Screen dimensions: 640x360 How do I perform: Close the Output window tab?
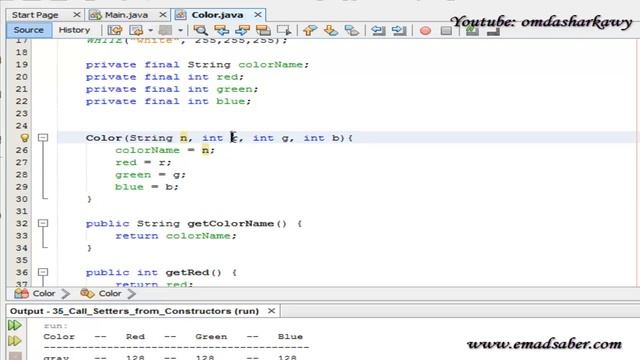[271, 311]
